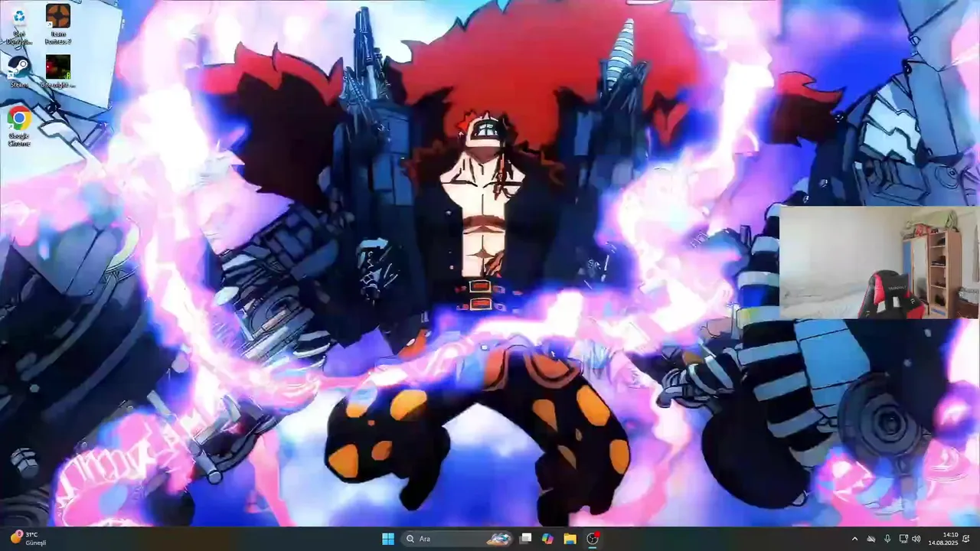This screenshot has width=980, height=551.
Task: Open the clock showing 14:10
Action: click(x=943, y=539)
